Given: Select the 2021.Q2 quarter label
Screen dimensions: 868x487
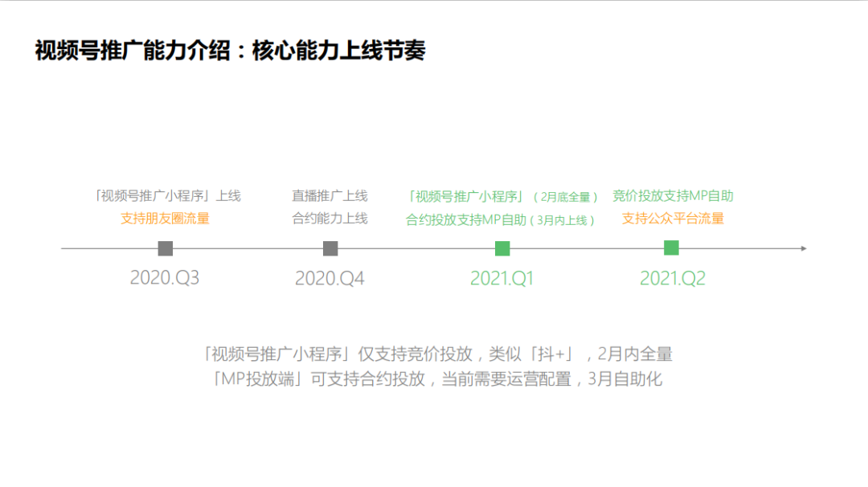Looking at the screenshot, I should (x=671, y=278).
